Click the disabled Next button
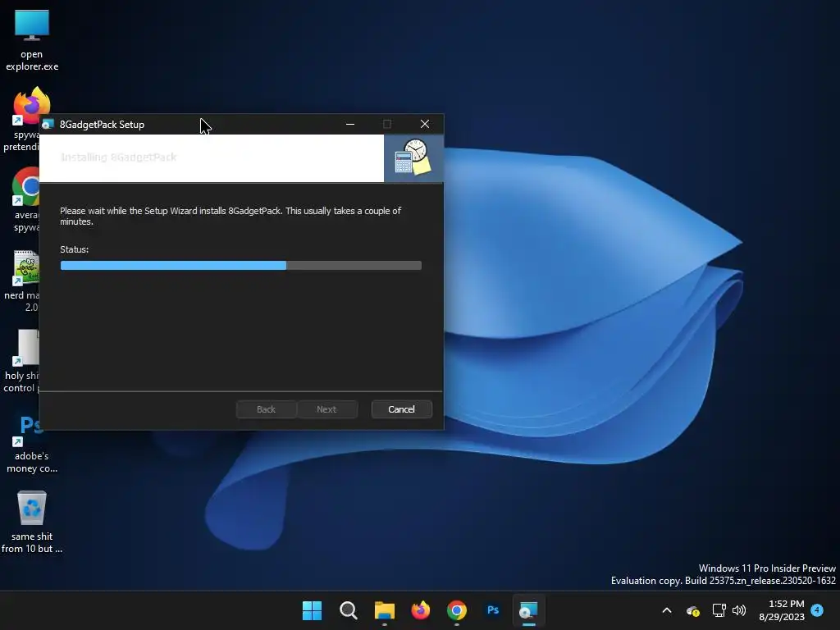The width and height of the screenshot is (840, 630). [x=326, y=409]
